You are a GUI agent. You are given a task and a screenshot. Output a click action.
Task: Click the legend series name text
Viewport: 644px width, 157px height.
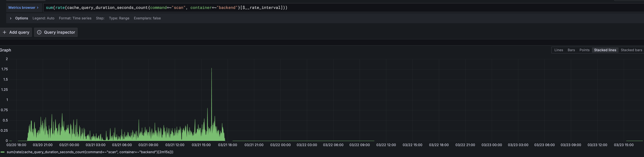(x=90, y=152)
